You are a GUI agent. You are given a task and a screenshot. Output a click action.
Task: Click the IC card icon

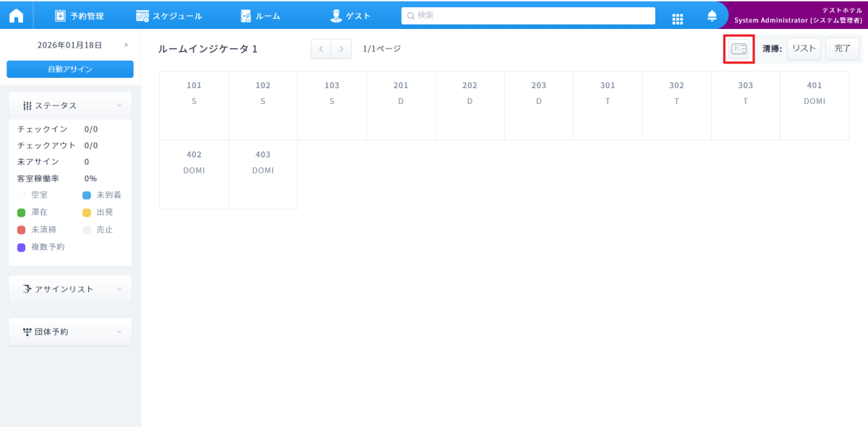point(739,49)
